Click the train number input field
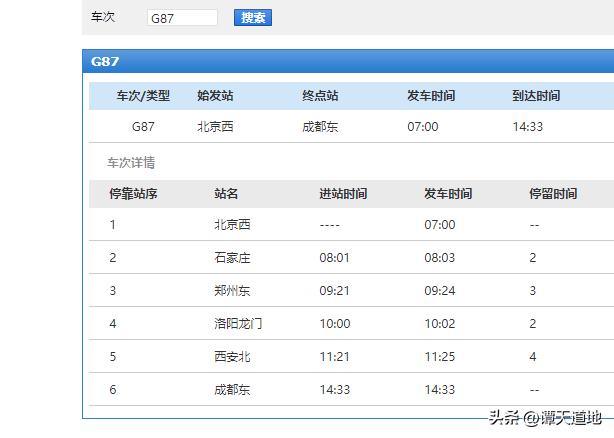 pos(182,18)
